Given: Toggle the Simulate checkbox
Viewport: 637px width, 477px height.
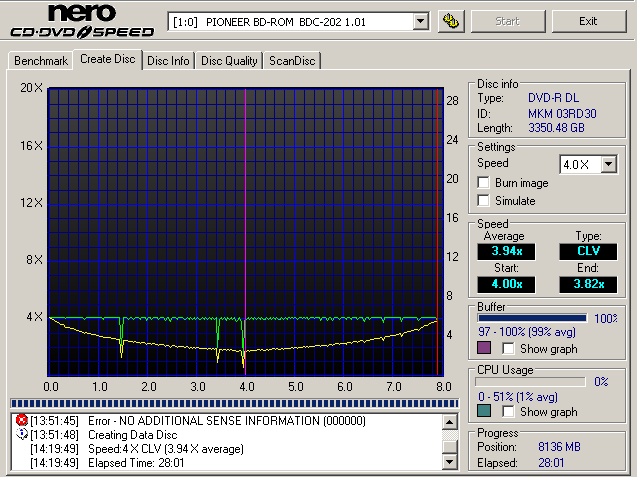Looking at the screenshot, I should pyautogui.click(x=485, y=201).
